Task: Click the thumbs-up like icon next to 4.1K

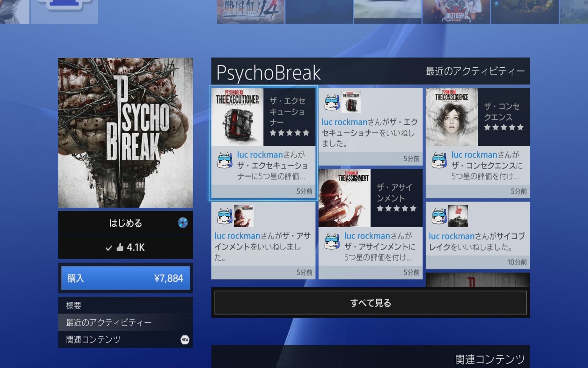Action: point(120,247)
